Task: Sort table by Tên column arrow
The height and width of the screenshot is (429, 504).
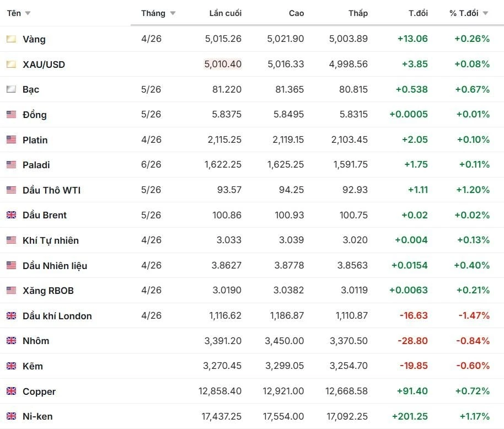Action: tap(28, 13)
